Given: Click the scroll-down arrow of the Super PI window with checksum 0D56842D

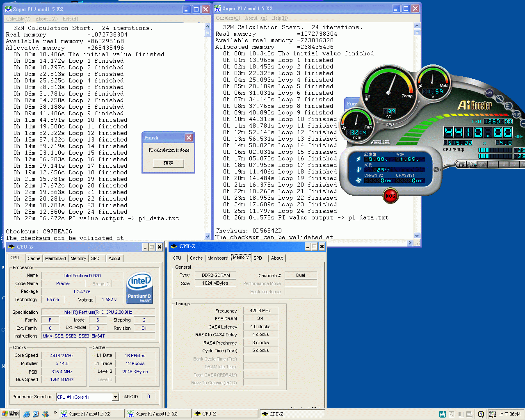Looking at the screenshot, I should 417,236.
